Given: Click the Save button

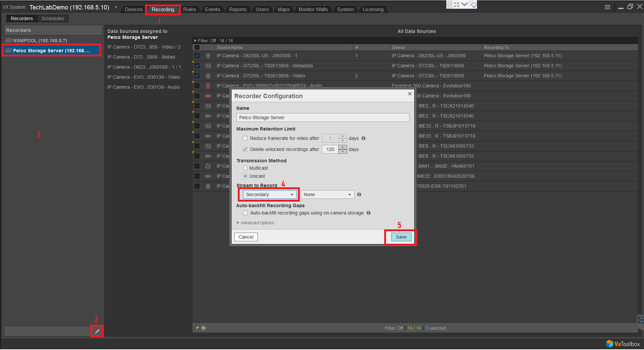Looking at the screenshot, I should (400, 237).
